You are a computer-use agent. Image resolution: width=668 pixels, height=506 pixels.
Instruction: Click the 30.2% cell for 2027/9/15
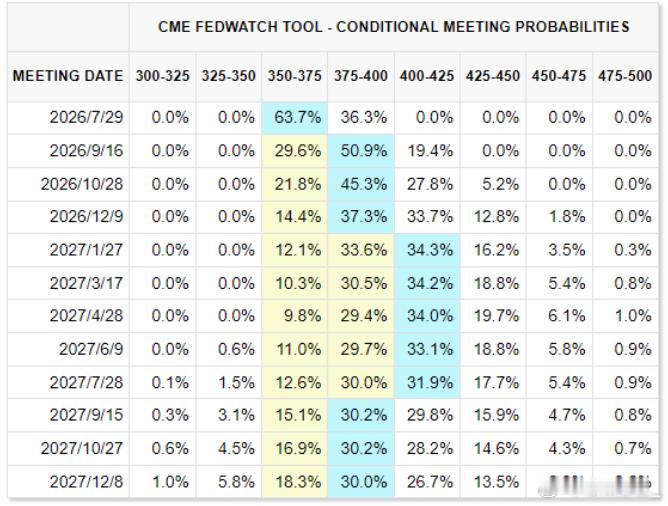coord(361,415)
